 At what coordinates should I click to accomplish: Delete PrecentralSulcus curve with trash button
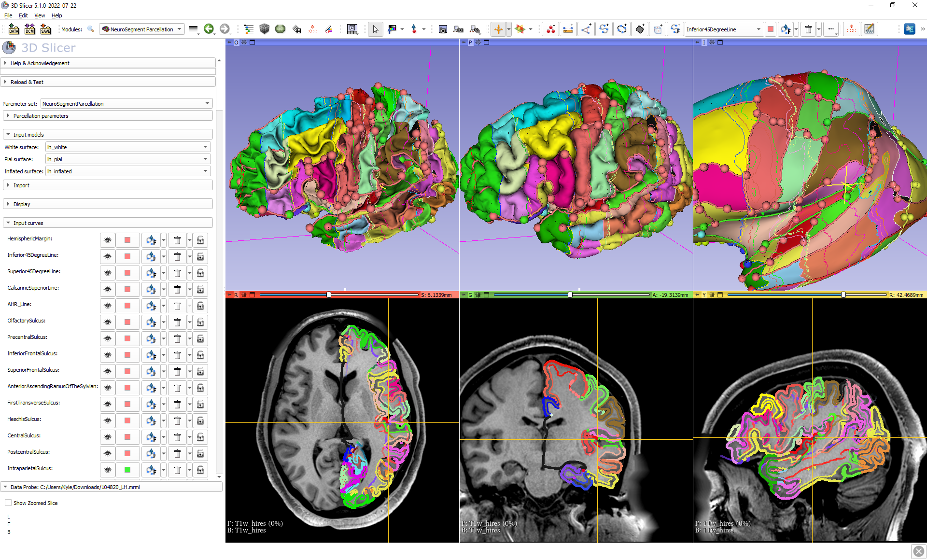[x=177, y=338]
